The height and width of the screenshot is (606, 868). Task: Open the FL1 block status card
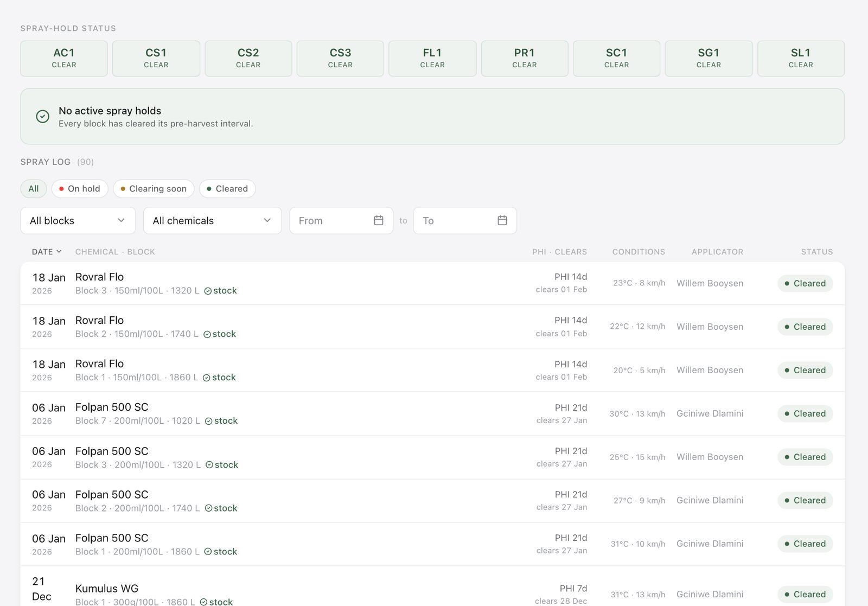[x=432, y=59]
